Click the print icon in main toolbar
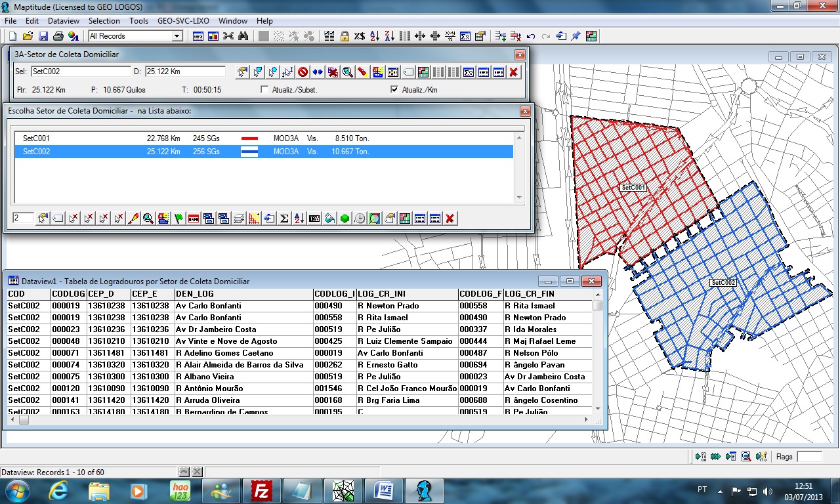840x504 pixels. (x=58, y=36)
